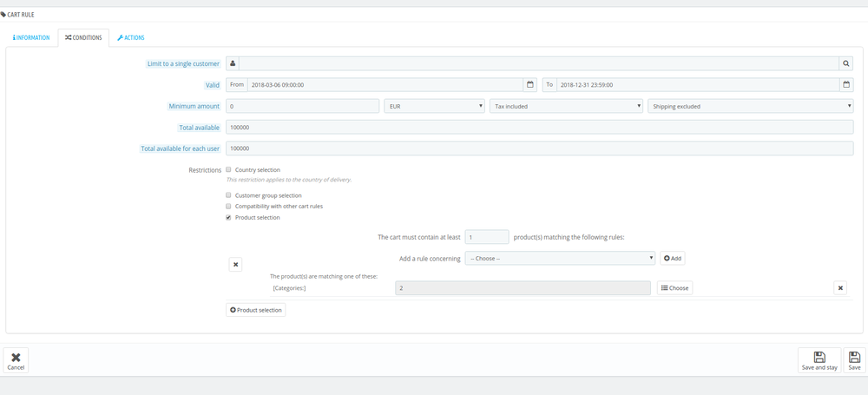This screenshot has height=395, width=868.
Task: Click the Restrictions label
Action: [x=205, y=170]
